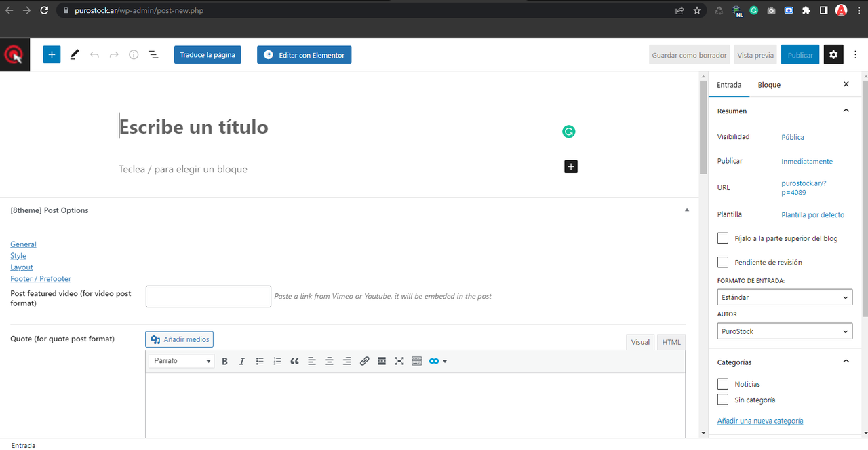Viewport: 868px width, 450px height.
Task: Open the General post options tab
Action: click(23, 244)
